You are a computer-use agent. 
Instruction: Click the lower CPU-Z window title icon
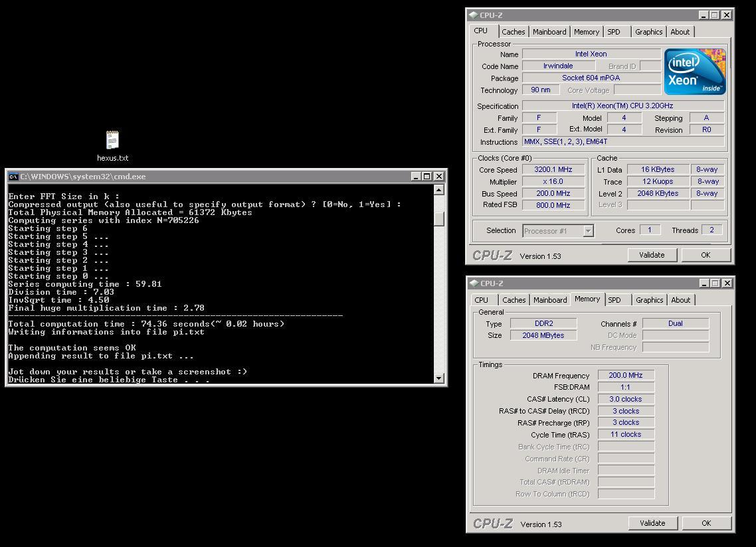point(474,283)
